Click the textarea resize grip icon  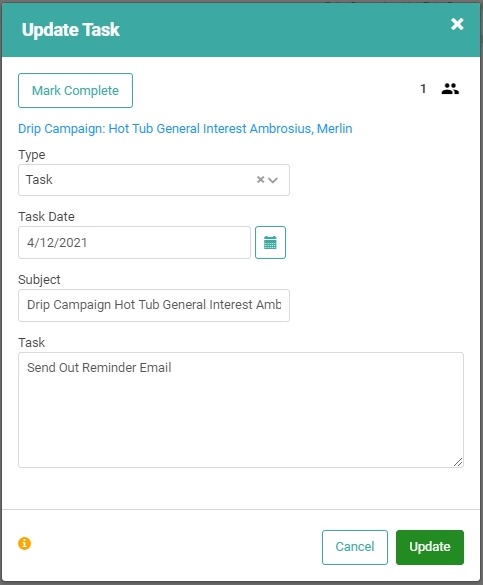point(458,462)
